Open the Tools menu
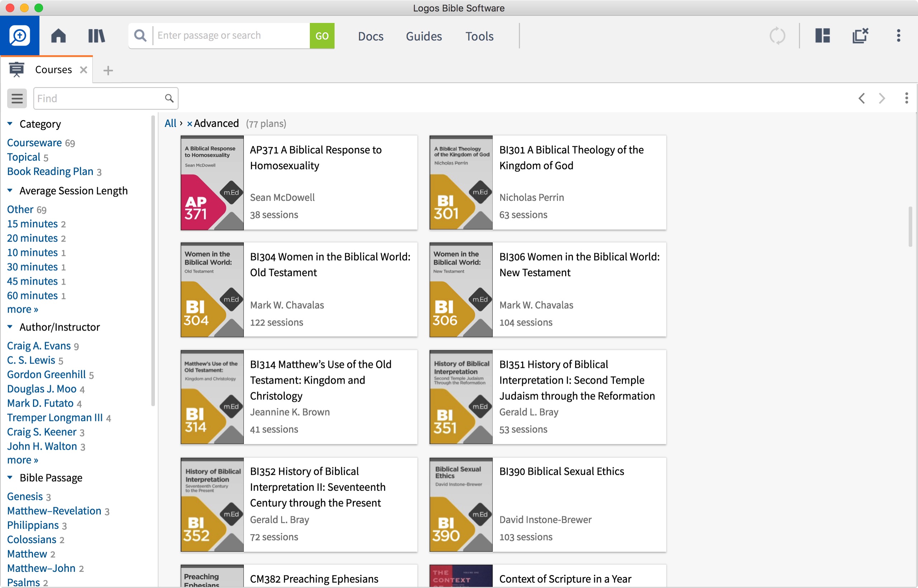Viewport: 918px width, 588px height. (479, 36)
